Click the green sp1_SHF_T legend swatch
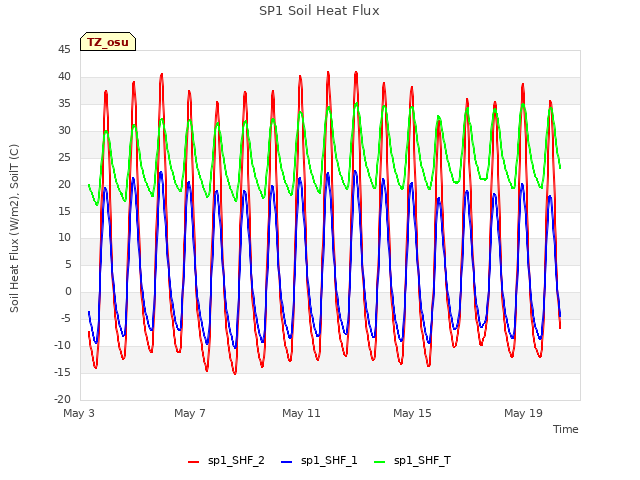Viewport: 640px width, 480px height. click(x=380, y=462)
